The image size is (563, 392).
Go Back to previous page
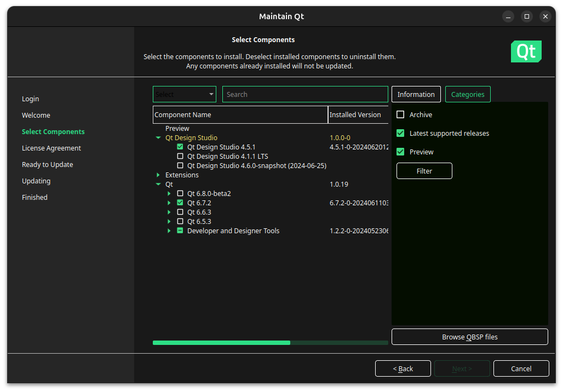(x=403, y=368)
